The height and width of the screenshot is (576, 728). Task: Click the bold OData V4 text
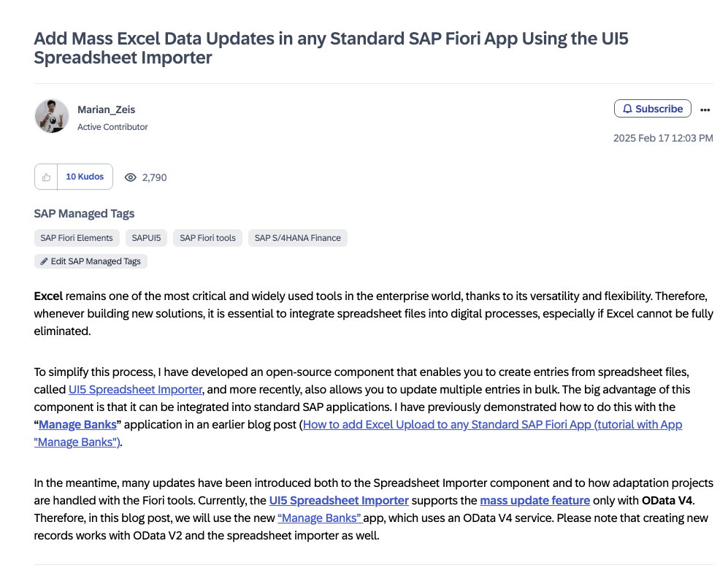pyautogui.click(x=667, y=501)
